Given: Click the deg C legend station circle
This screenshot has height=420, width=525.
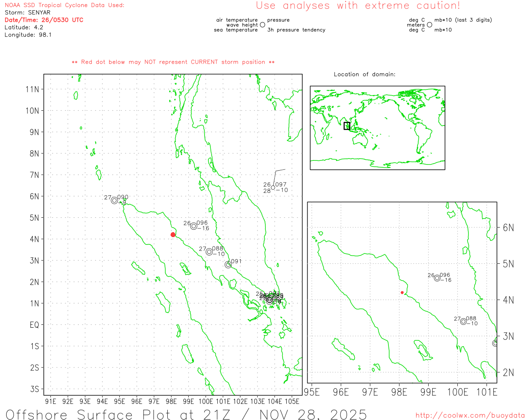Looking at the screenshot, I should tap(429, 25).
